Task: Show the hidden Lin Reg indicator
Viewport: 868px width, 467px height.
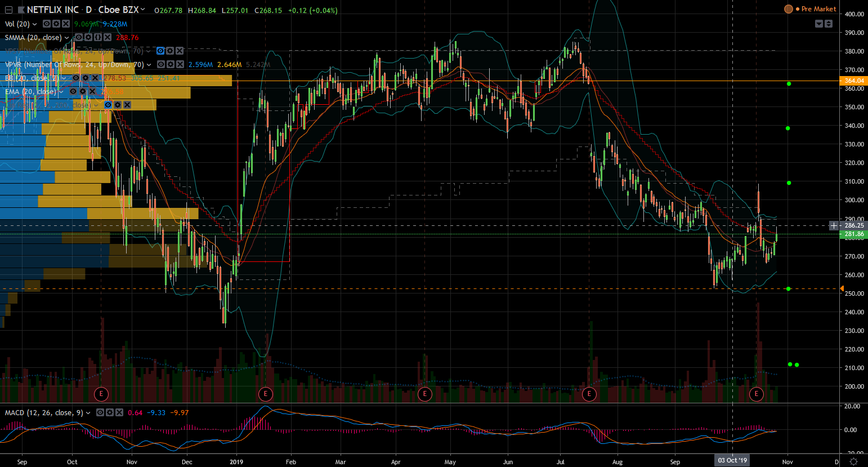Action: (108, 105)
